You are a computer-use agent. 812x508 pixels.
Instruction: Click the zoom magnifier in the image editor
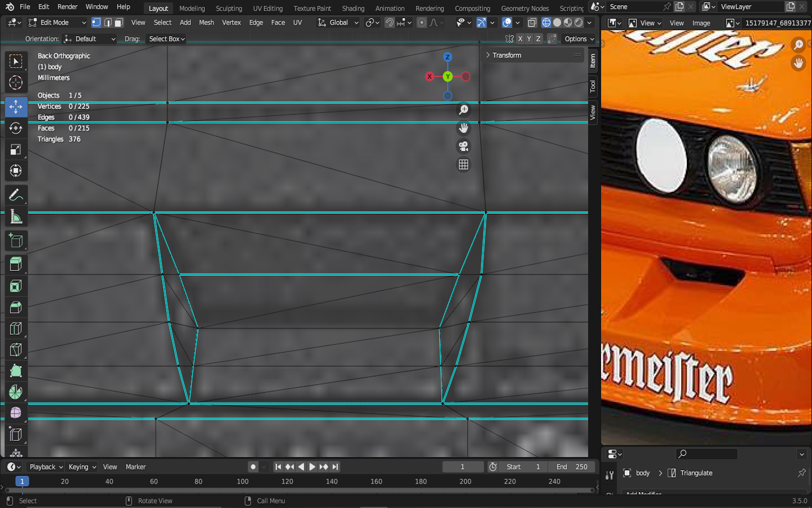point(798,45)
